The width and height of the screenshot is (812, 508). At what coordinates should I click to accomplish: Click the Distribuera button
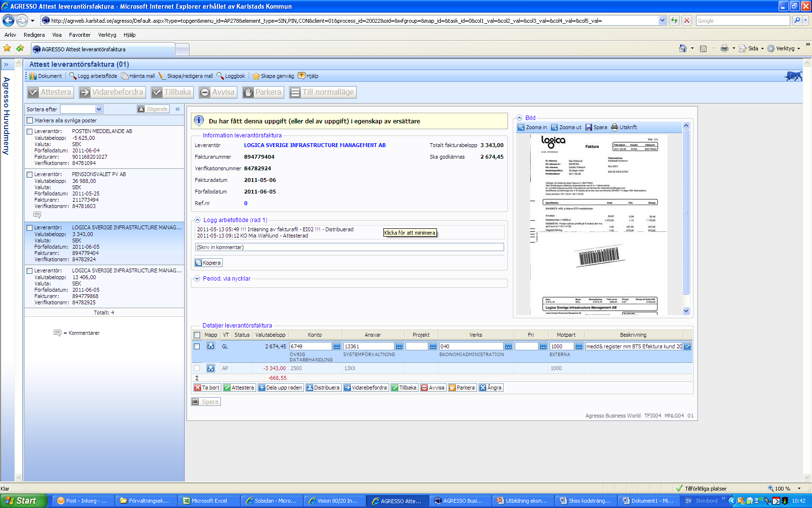click(323, 388)
